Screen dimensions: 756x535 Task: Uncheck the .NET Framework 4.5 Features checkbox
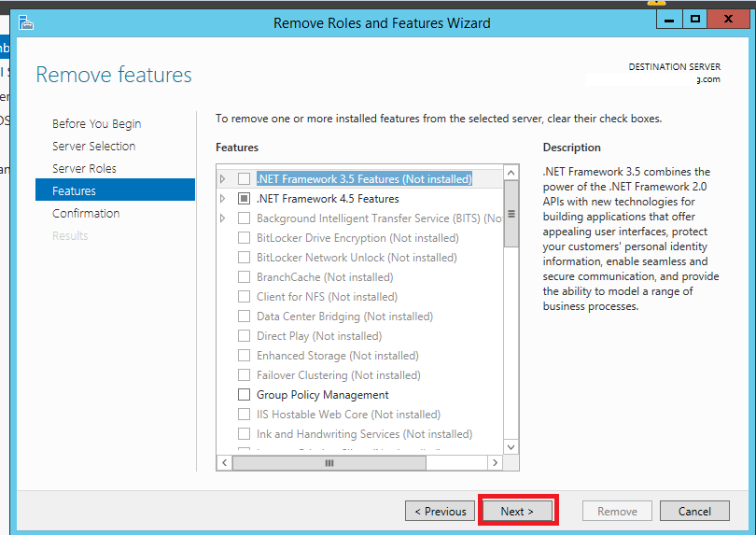click(244, 199)
